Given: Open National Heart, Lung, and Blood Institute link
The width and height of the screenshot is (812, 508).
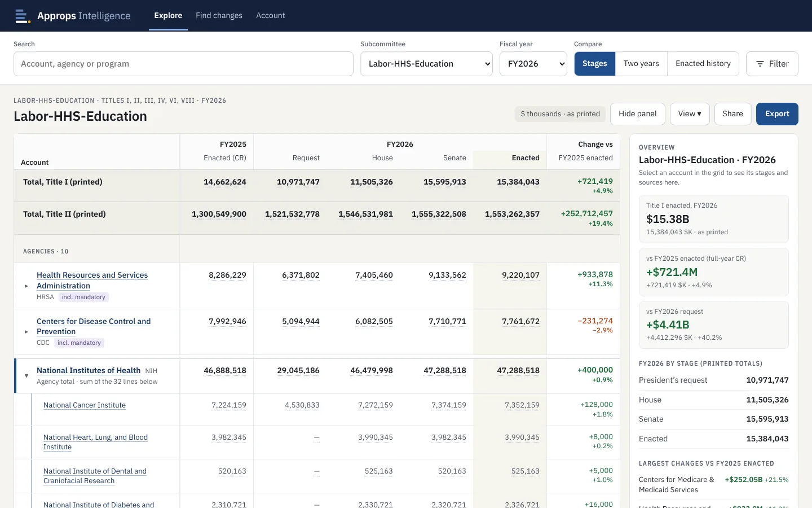Looking at the screenshot, I should (x=95, y=442).
